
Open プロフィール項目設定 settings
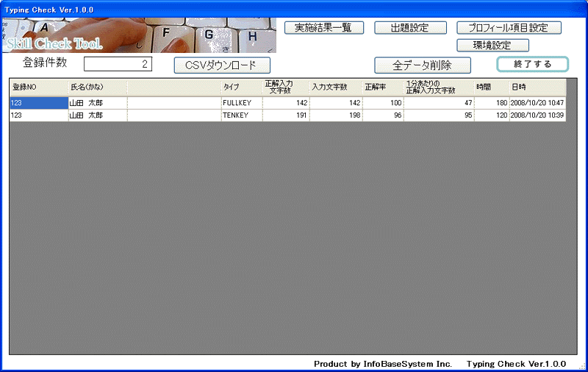(x=509, y=28)
